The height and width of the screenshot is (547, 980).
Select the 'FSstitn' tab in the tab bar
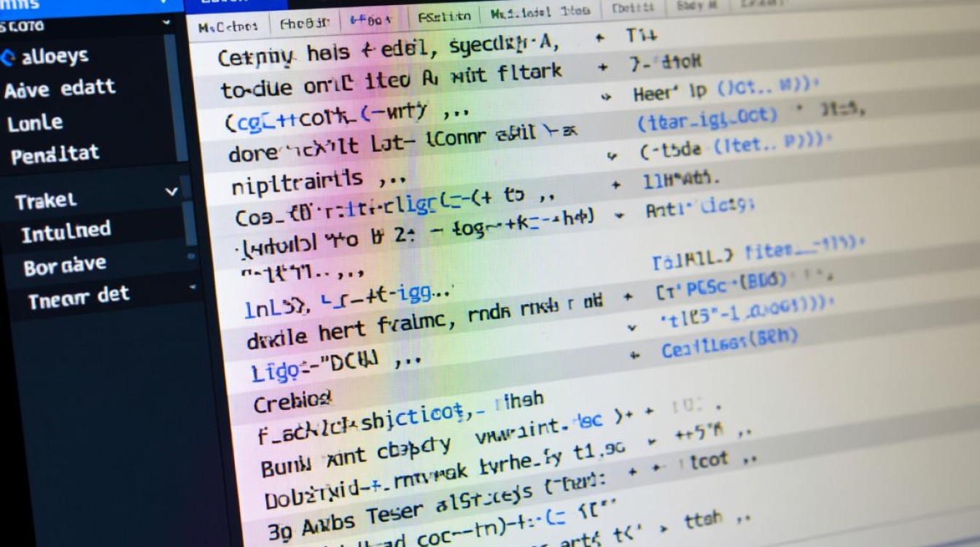[446, 18]
